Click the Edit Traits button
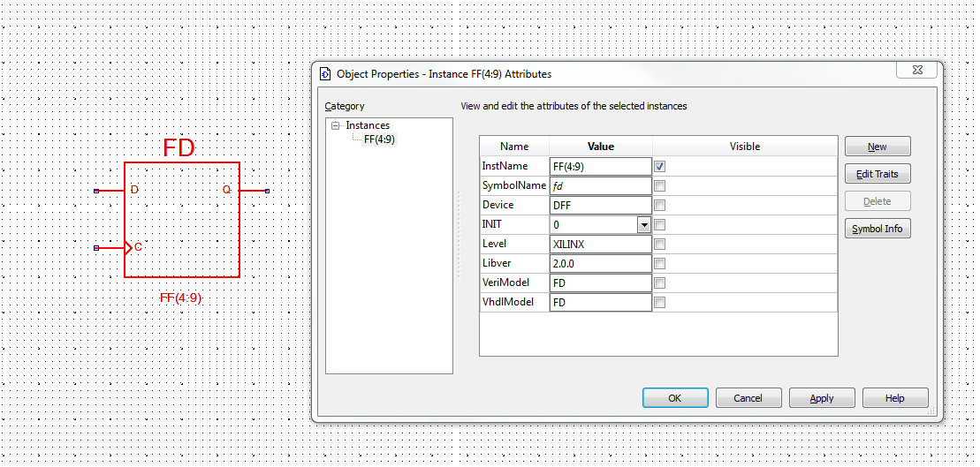 (x=877, y=174)
